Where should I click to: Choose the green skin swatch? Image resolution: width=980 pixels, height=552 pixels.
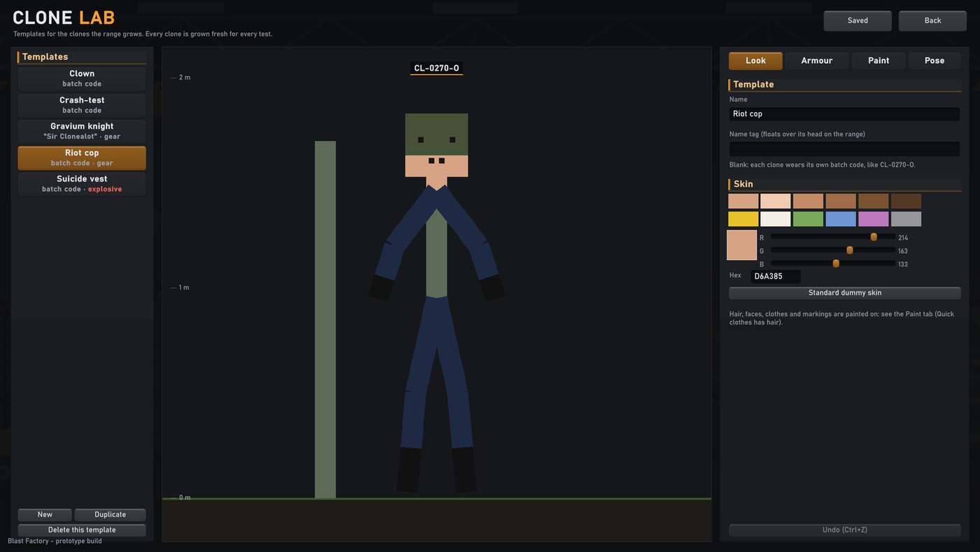(x=808, y=219)
